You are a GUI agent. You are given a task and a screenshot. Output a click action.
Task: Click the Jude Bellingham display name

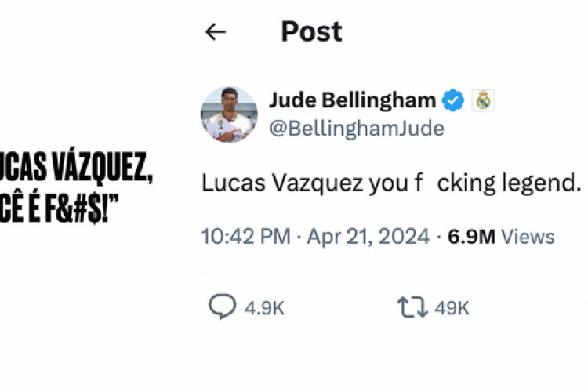click(352, 100)
